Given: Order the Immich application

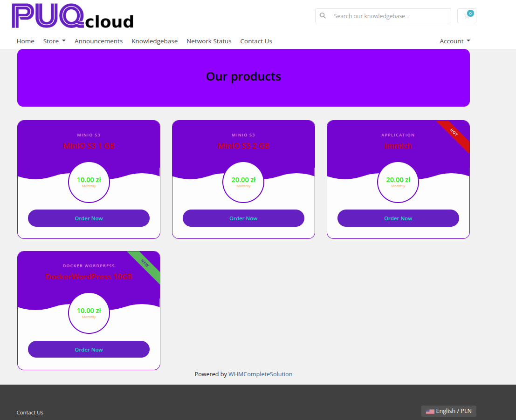Looking at the screenshot, I should [398, 218].
